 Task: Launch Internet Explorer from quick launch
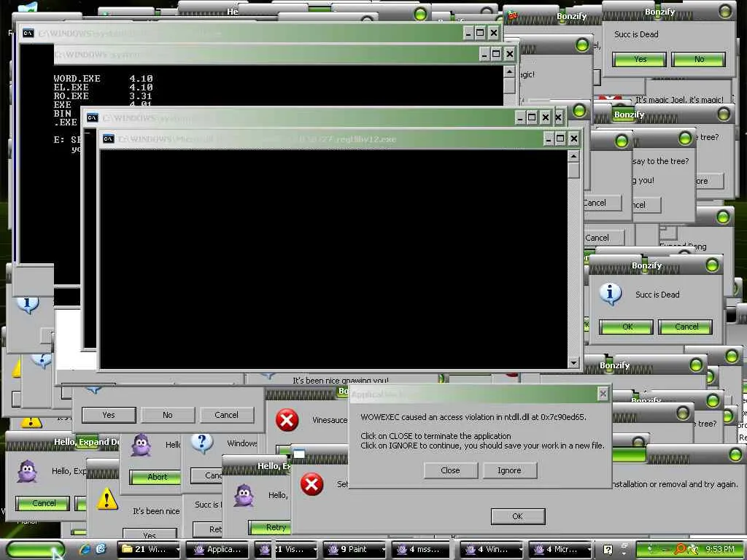(85, 549)
